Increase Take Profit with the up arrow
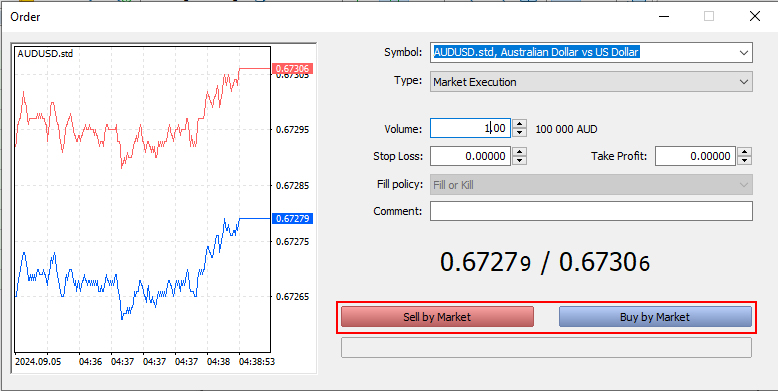The height and width of the screenshot is (391, 778). [745, 152]
